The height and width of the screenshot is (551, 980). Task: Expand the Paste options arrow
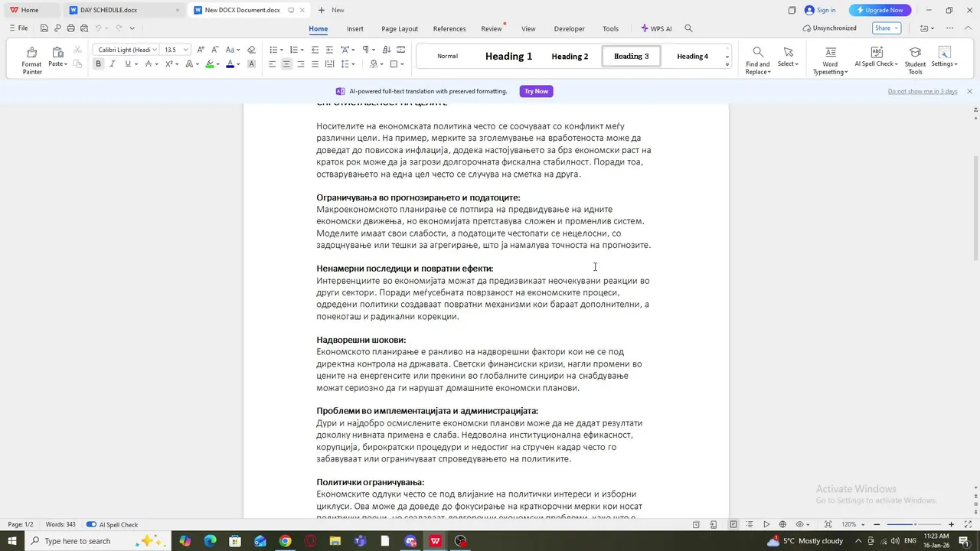coord(66,64)
